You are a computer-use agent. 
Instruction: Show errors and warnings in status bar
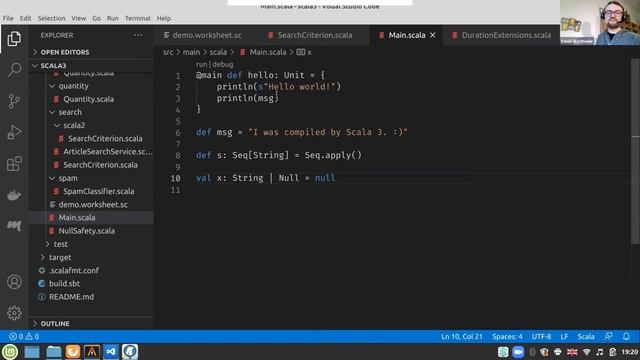pos(24,336)
